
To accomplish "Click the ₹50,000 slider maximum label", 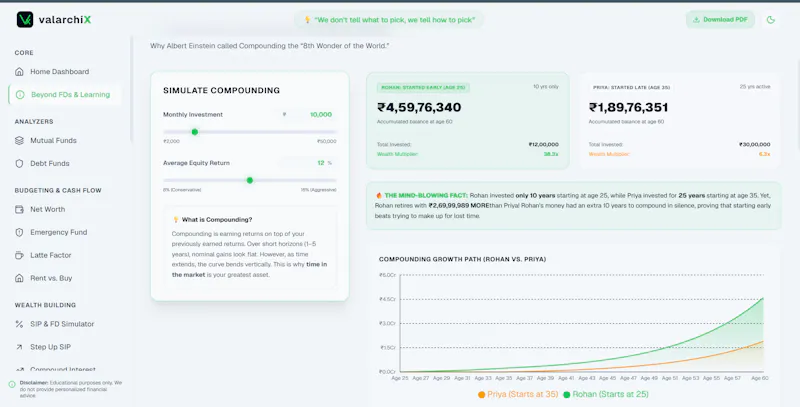I will tap(327, 141).
